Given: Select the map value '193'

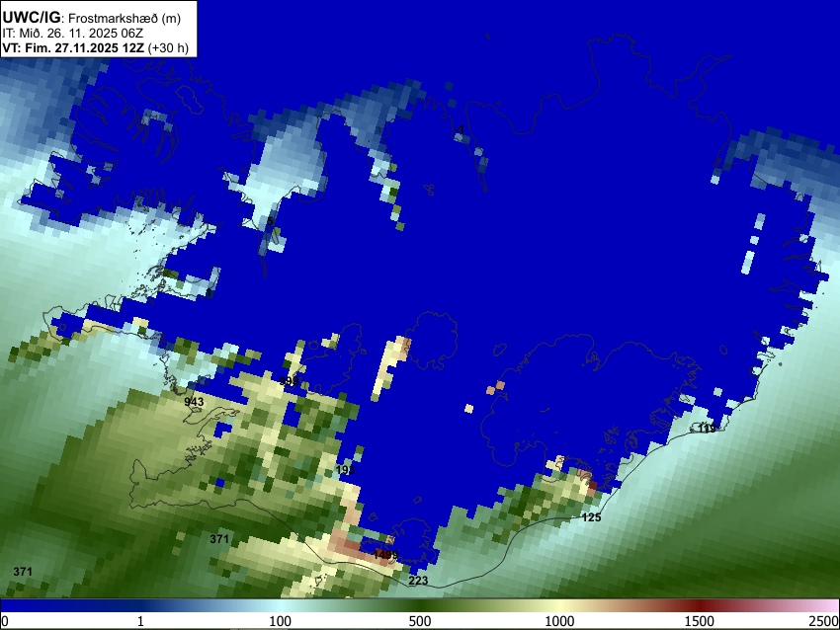Looking at the screenshot, I should 345,470.
